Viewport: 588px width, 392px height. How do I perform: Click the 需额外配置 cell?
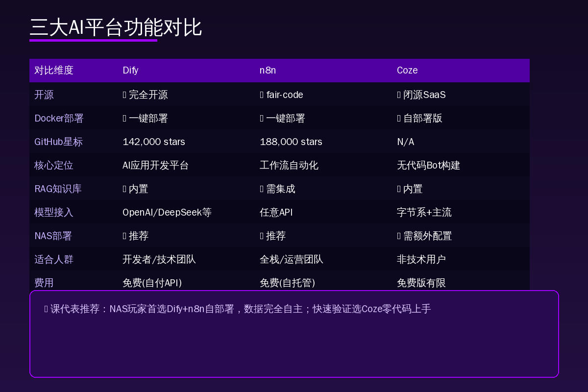pyautogui.click(x=424, y=236)
